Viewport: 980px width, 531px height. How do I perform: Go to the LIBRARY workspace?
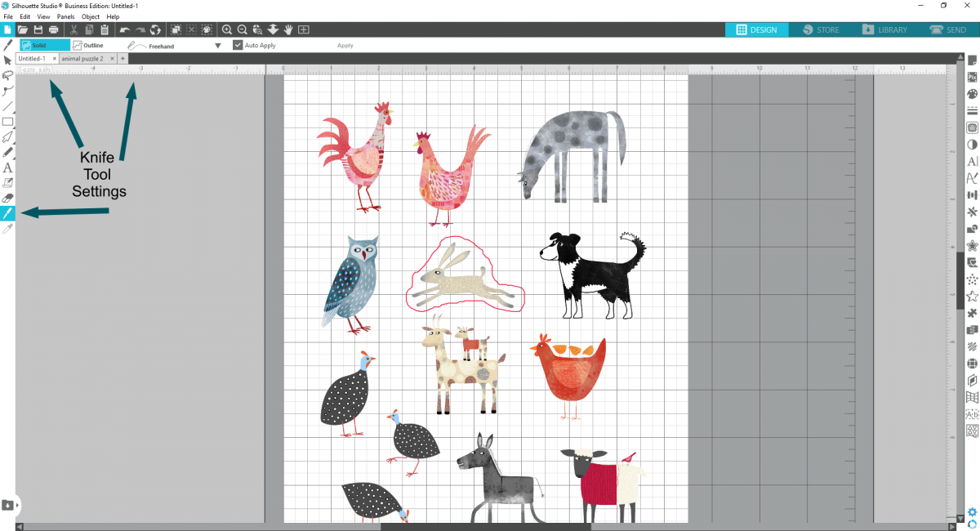884,29
